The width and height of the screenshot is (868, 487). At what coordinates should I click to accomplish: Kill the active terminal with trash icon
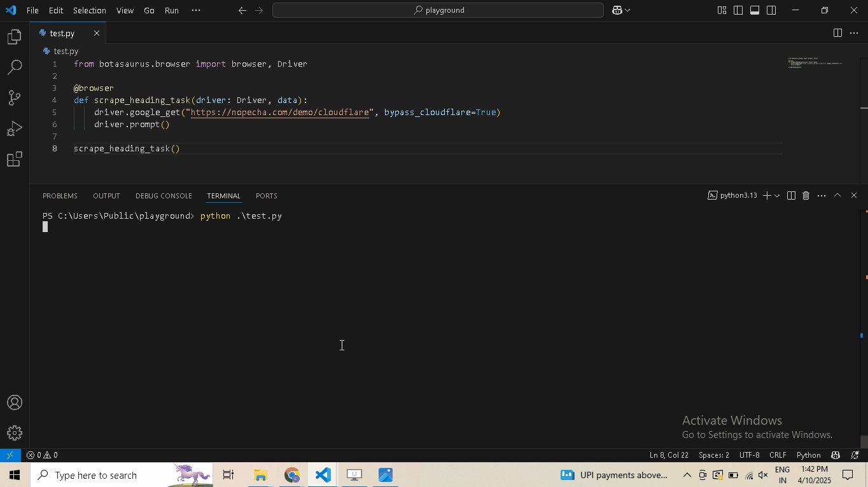[x=806, y=195]
